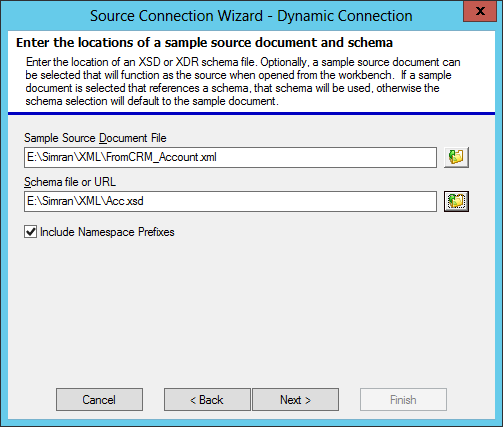The width and height of the screenshot is (503, 427).
Task: Focus the Schema file or URL text box
Action: (x=230, y=201)
